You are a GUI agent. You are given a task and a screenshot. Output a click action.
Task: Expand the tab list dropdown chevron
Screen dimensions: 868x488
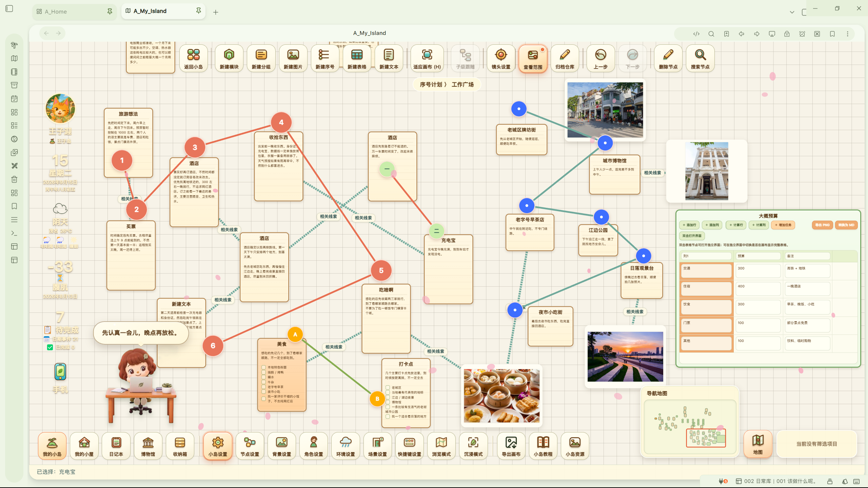pos(792,12)
